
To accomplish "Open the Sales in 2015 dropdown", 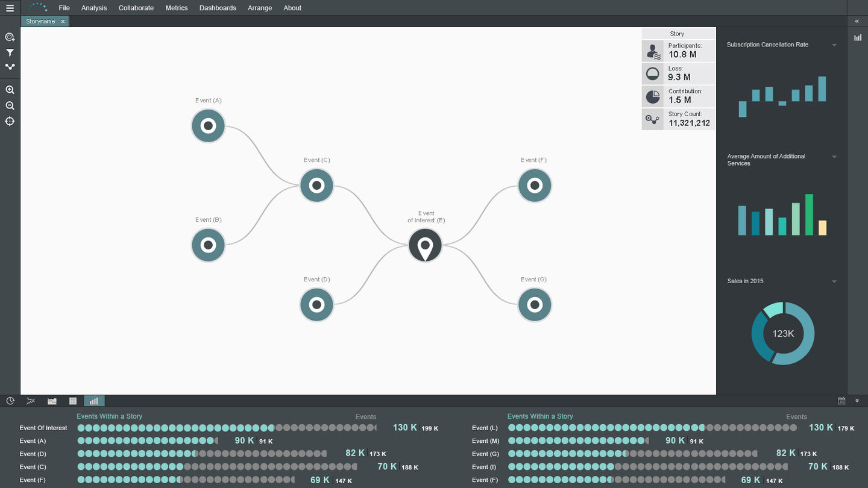I will coord(834,281).
